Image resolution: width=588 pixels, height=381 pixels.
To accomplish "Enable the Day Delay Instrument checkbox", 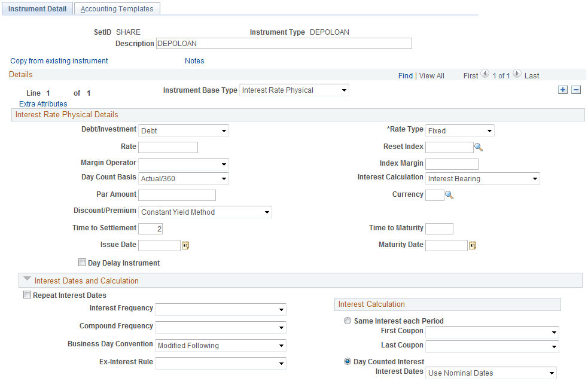I will coord(82,263).
